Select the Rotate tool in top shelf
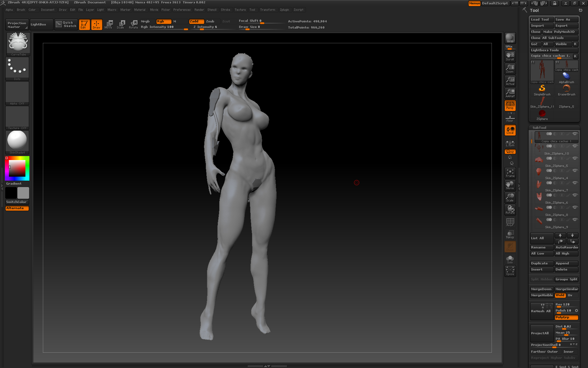This screenshot has width=588, height=368. click(x=134, y=24)
